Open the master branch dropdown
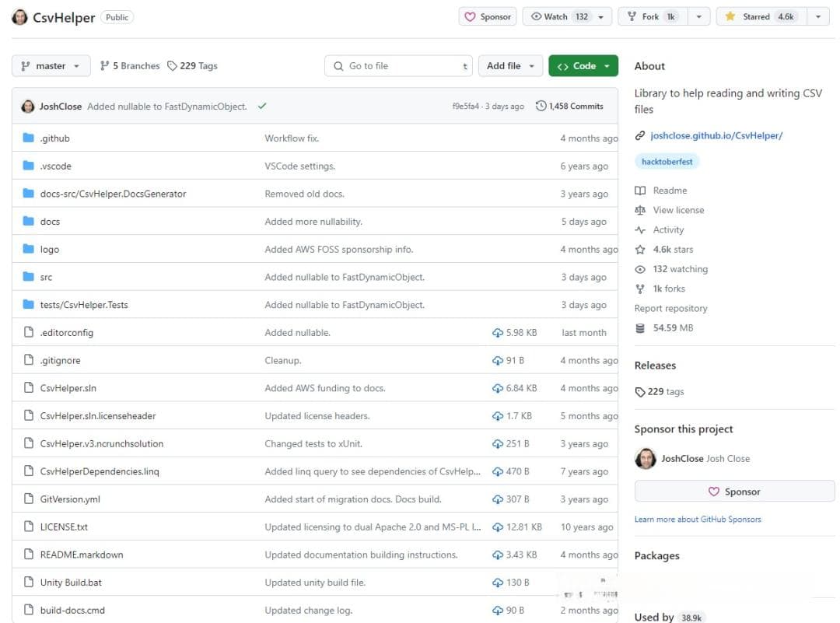840x623 pixels. click(51, 66)
